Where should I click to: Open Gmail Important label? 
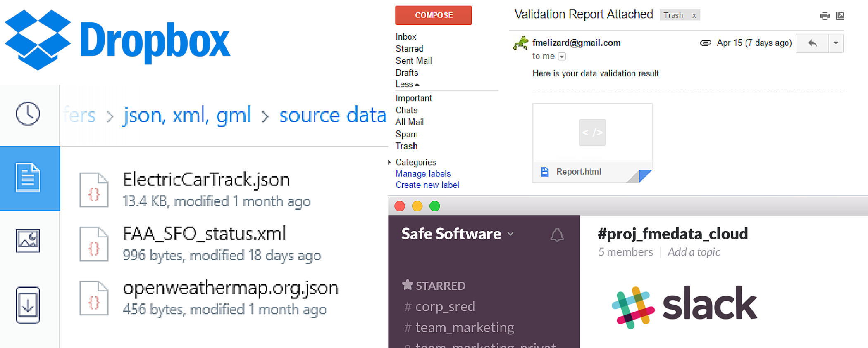413,98
